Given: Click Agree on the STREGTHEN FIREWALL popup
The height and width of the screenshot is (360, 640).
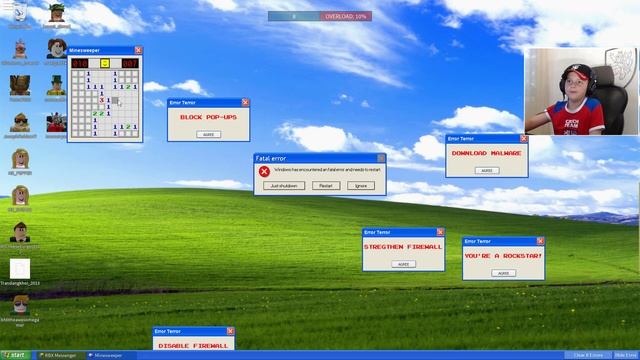Looking at the screenshot, I should [404, 264].
